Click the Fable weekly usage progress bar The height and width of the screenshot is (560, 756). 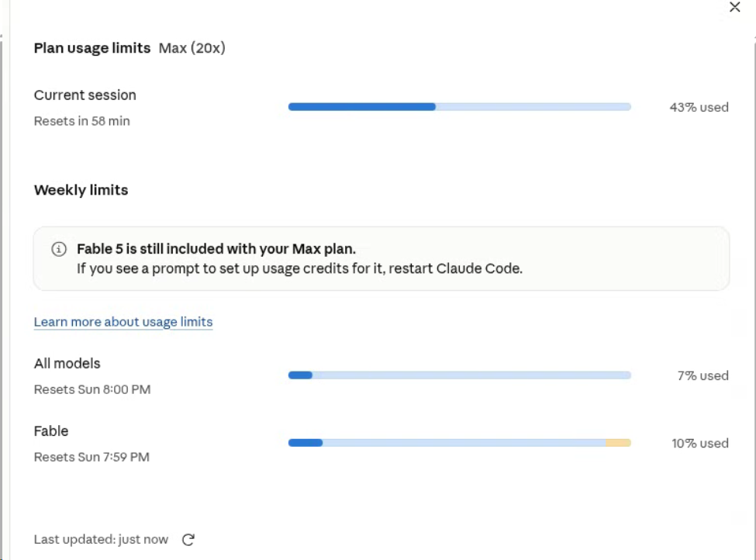point(460,443)
